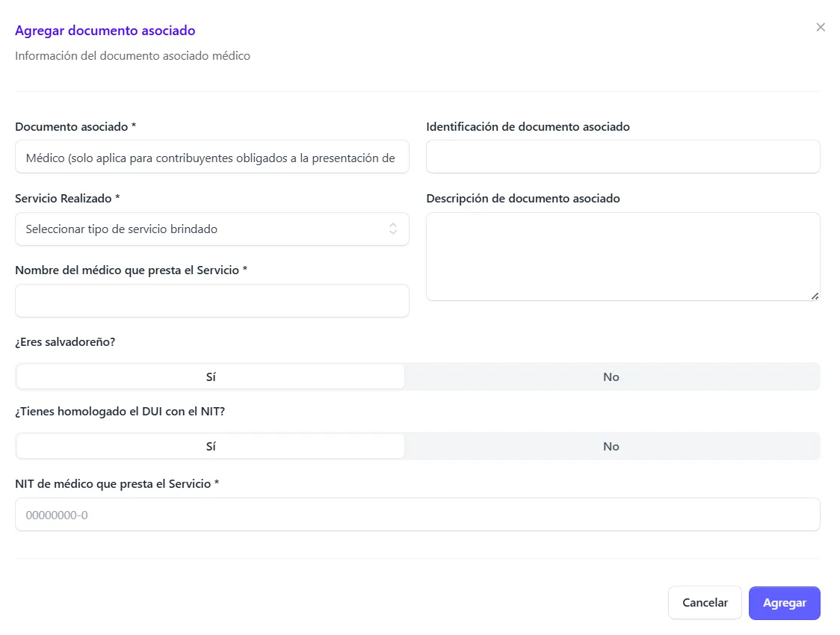Open the Servicio Realizado dropdown
The image size is (840, 635).
point(211,229)
